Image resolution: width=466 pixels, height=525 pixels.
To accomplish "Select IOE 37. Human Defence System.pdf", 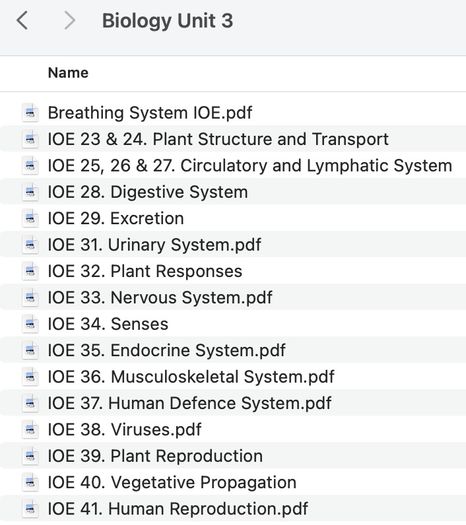I will coord(233,403).
